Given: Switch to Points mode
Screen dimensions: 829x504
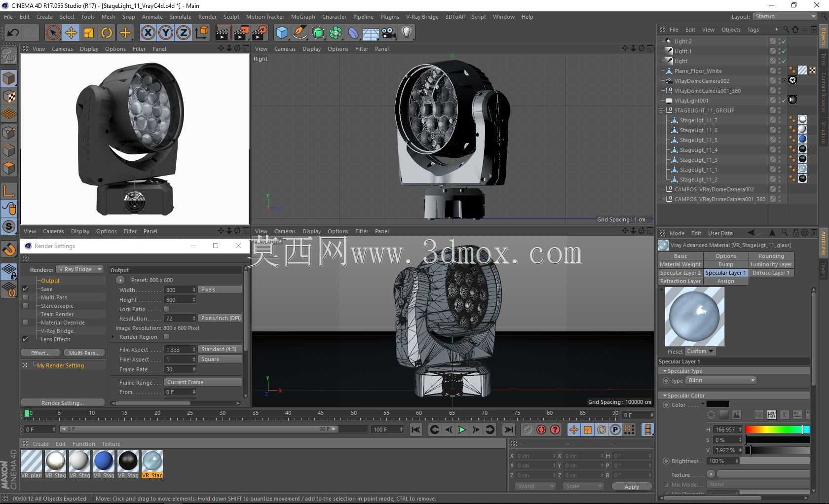Looking at the screenshot, I should tap(9, 132).
